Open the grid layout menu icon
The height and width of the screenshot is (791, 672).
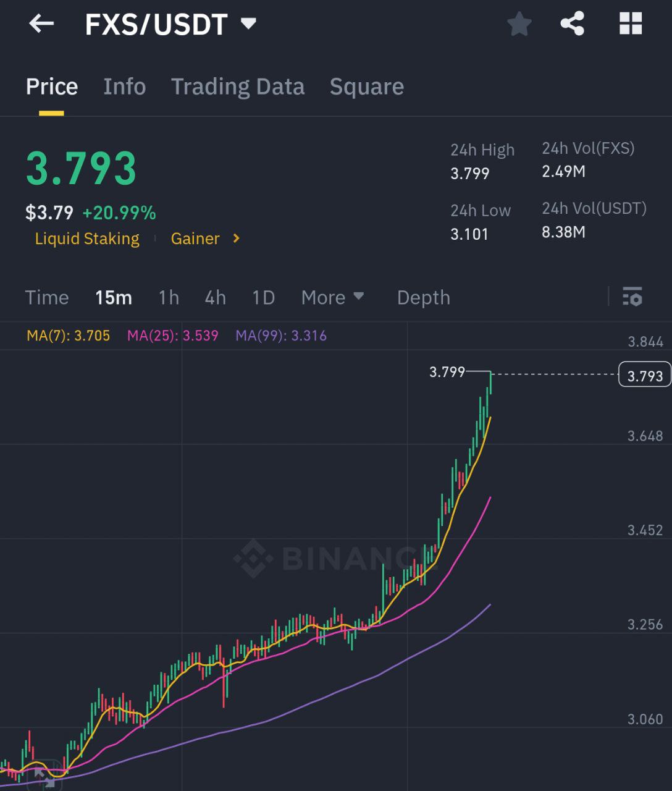pyautogui.click(x=631, y=24)
